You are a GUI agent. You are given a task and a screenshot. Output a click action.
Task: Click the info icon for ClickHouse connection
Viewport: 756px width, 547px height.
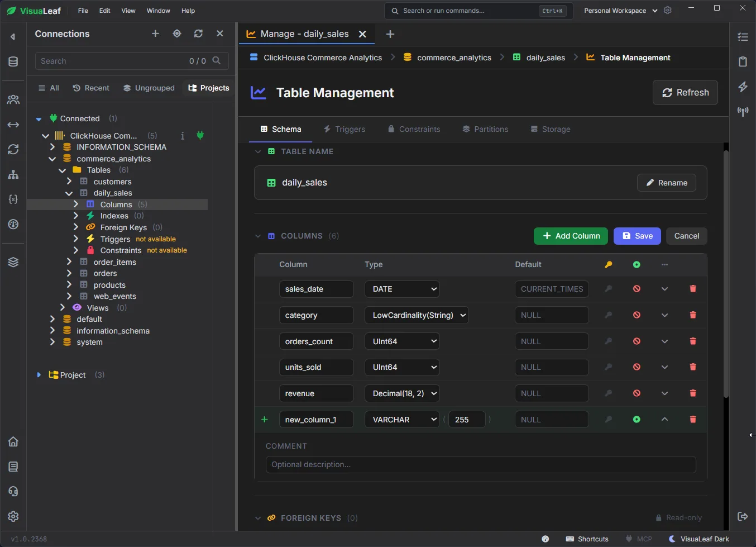click(x=183, y=136)
